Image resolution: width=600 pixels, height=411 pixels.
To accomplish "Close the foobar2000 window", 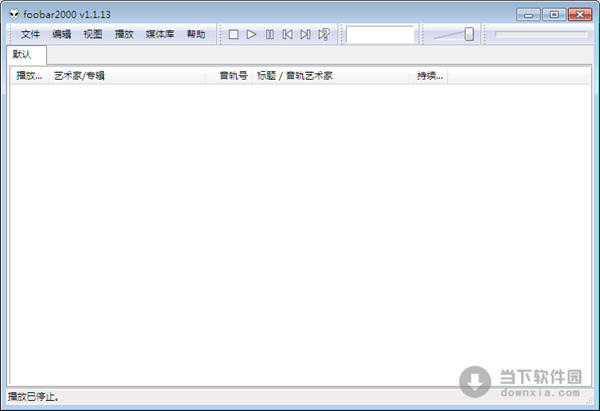I will [x=580, y=15].
